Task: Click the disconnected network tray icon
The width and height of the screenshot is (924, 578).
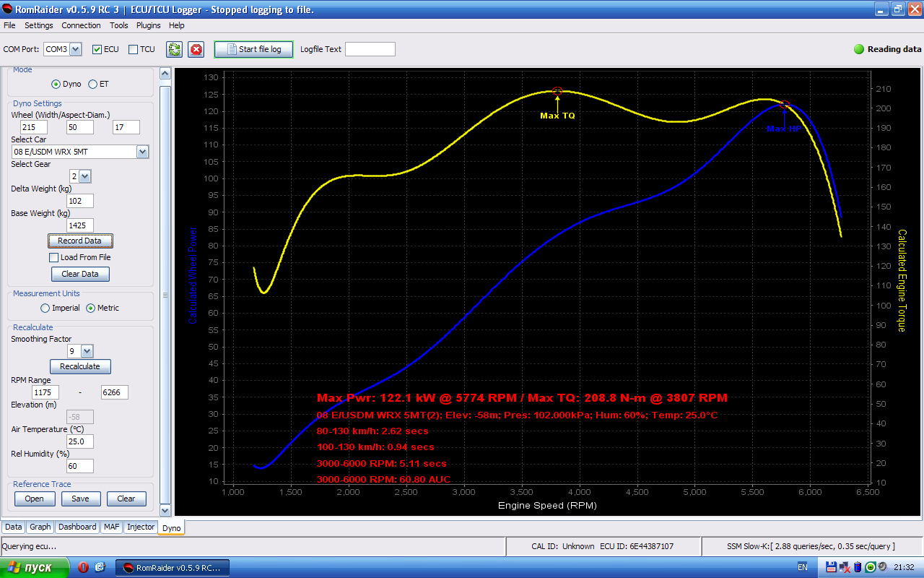Action: click(845, 567)
